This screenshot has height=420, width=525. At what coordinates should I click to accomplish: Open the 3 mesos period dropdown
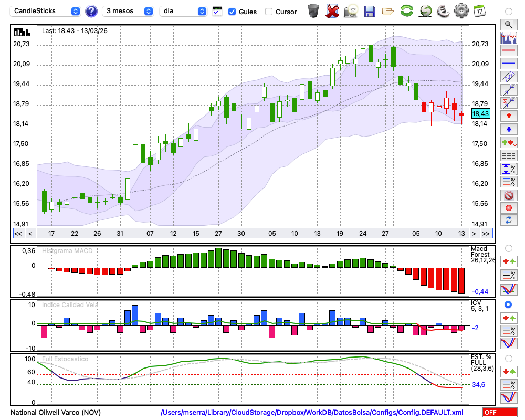coord(128,11)
